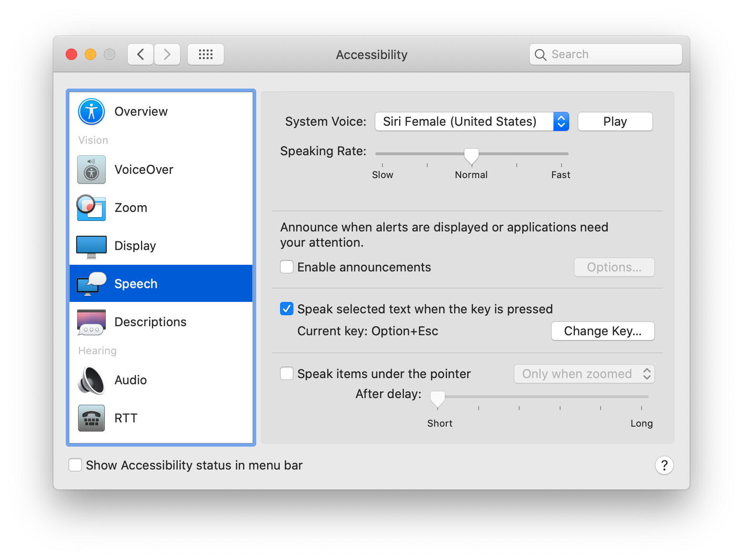
Task: Play the Siri Female voice sample
Action: coord(614,121)
